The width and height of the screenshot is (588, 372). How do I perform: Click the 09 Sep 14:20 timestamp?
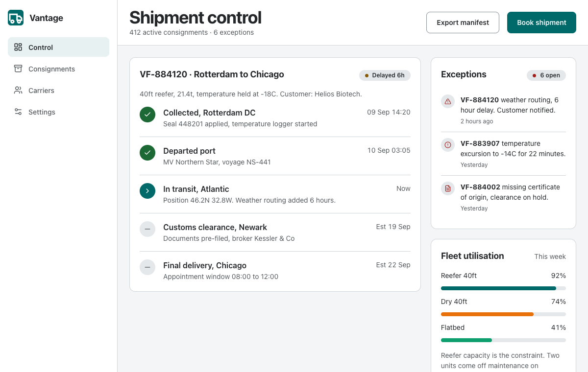389,112
